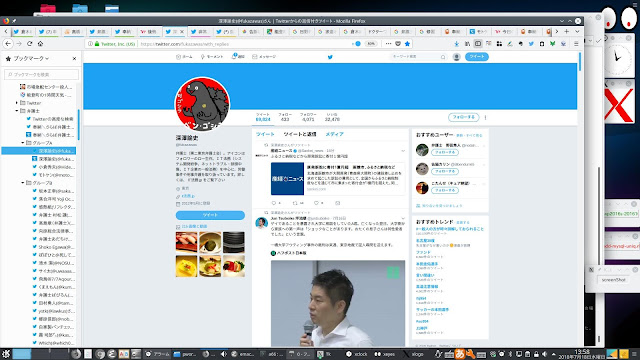Click the Pocket save icon in address bar
Image resolution: width=640 pixels, height=360 pixels.
[x=398, y=44]
